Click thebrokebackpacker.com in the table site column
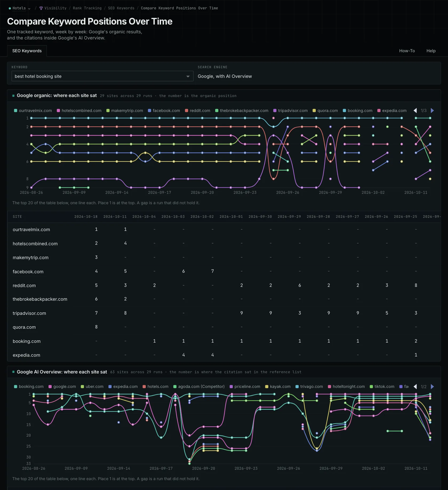This screenshot has width=448, height=490. [x=40, y=299]
